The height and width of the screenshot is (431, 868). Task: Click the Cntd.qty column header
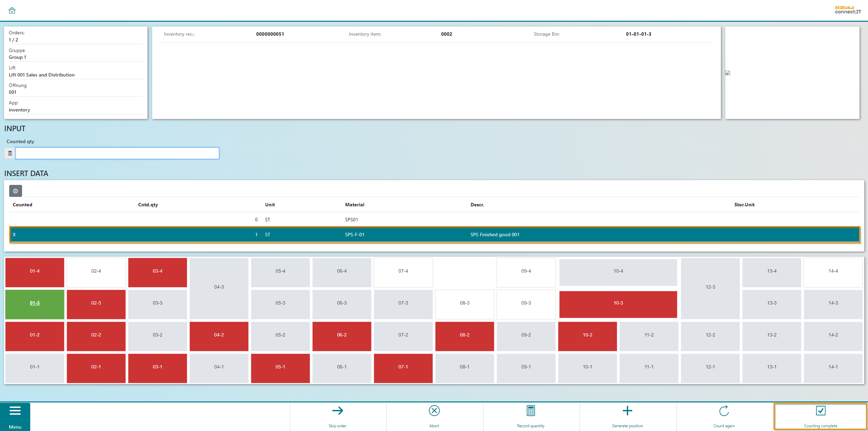click(148, 205)
